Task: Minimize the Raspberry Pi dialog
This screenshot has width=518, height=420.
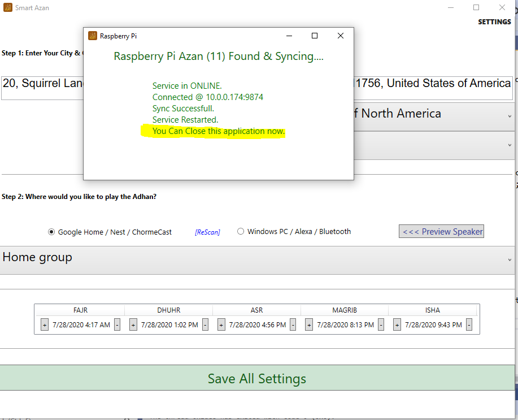Action: (289, 36)
